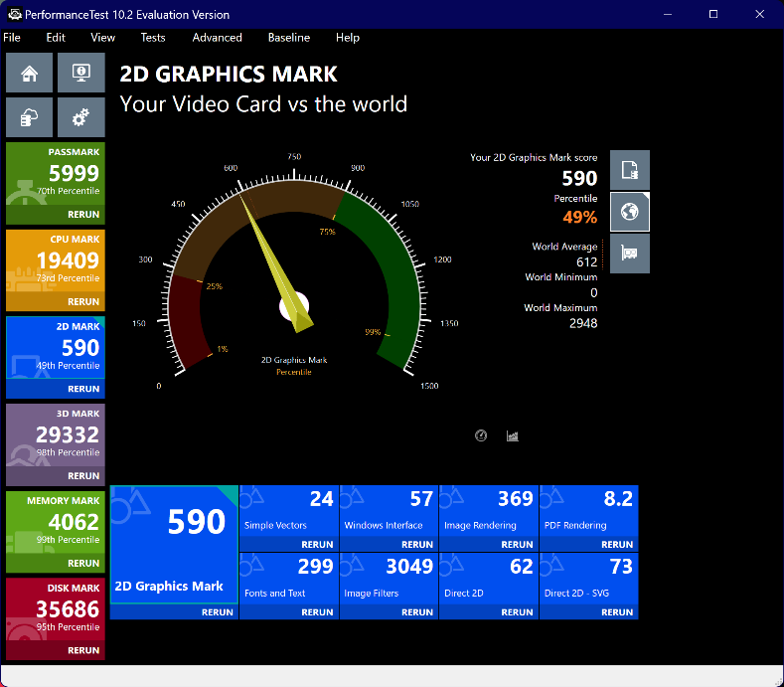Open the settings gears icon
The width and height of the screenshot is (784, 687).
81,117
